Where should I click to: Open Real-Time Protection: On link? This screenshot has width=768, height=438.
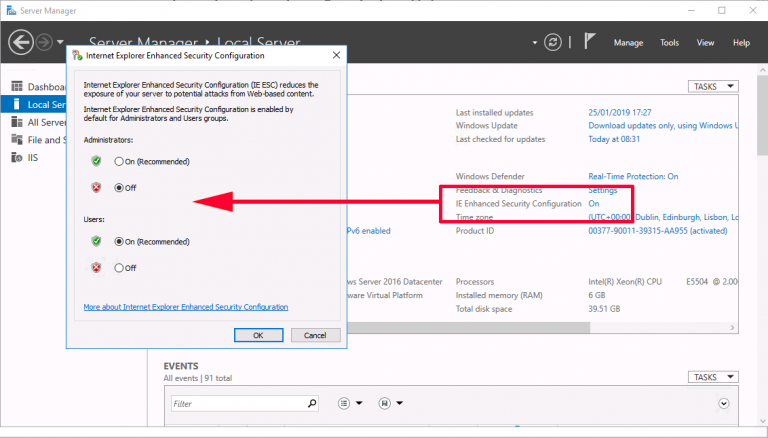(x=633, y=176)
